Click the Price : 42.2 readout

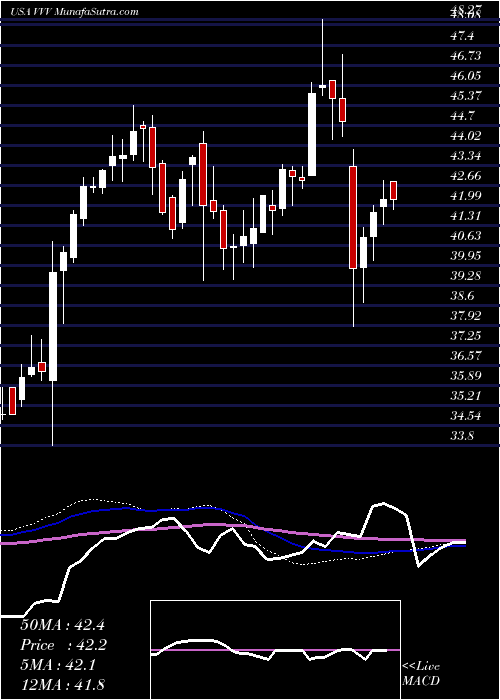coord(62,645)
